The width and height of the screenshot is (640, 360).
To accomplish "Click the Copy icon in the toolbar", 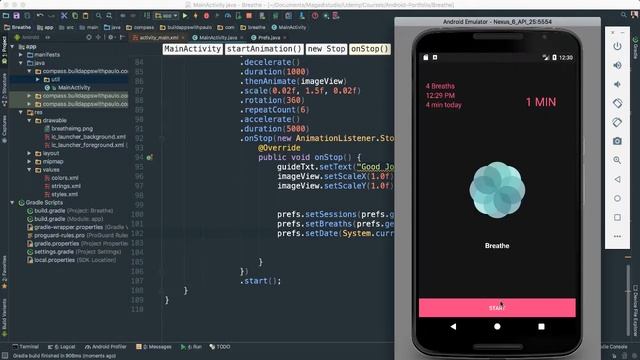I will pos(75,16).
